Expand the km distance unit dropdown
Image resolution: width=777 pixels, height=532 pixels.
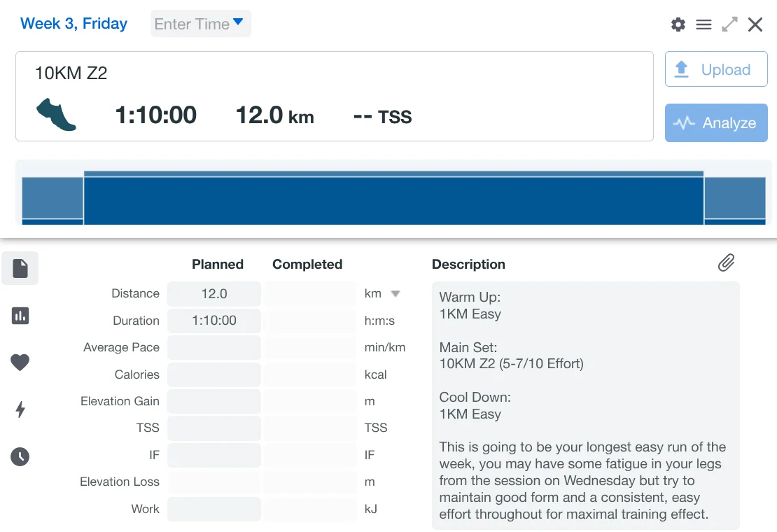(x=395, y=294)
